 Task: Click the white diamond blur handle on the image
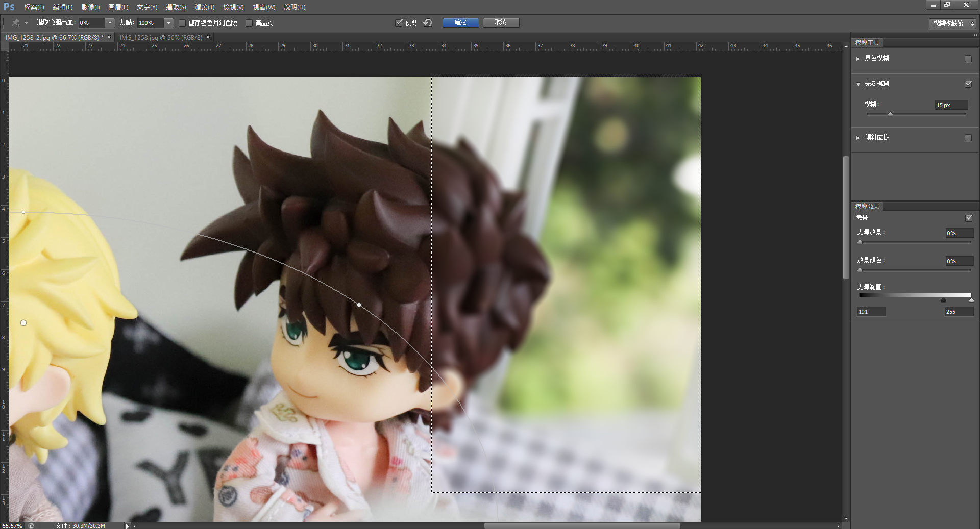[x=359, y=305]
